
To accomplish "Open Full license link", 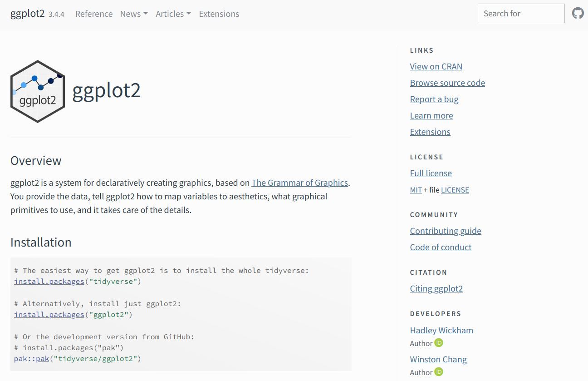I will [431, 173].
